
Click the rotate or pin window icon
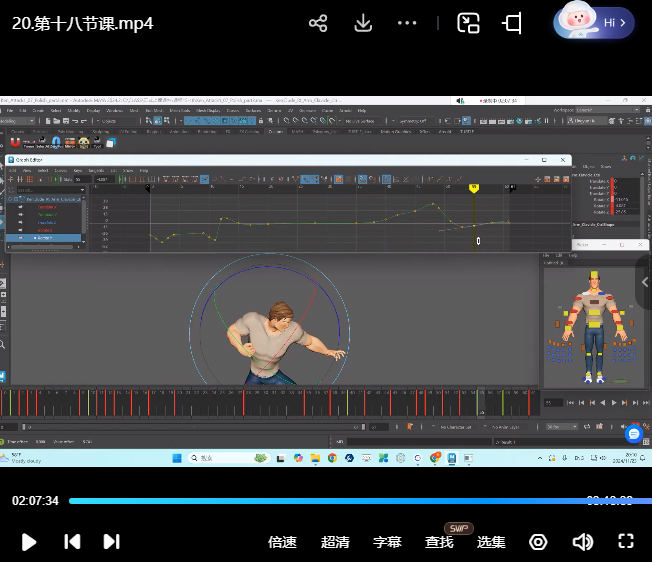tap(513, 23)
